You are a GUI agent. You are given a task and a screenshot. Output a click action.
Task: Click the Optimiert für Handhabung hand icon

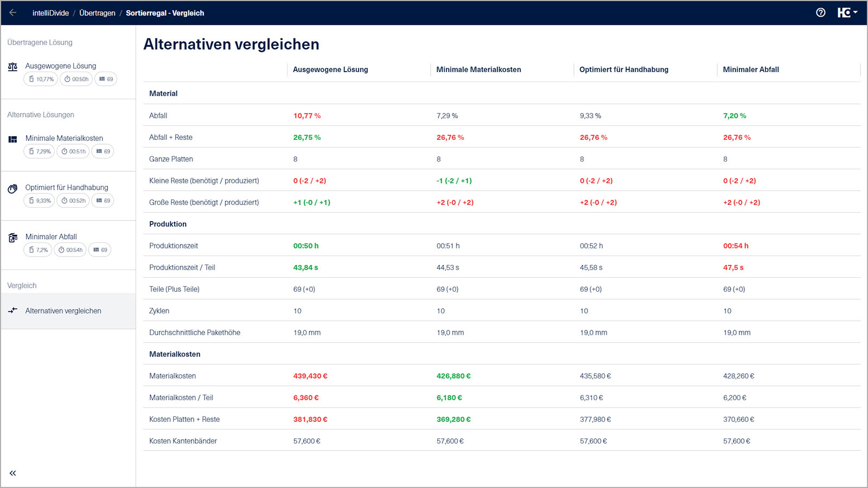tap(12, 189)
